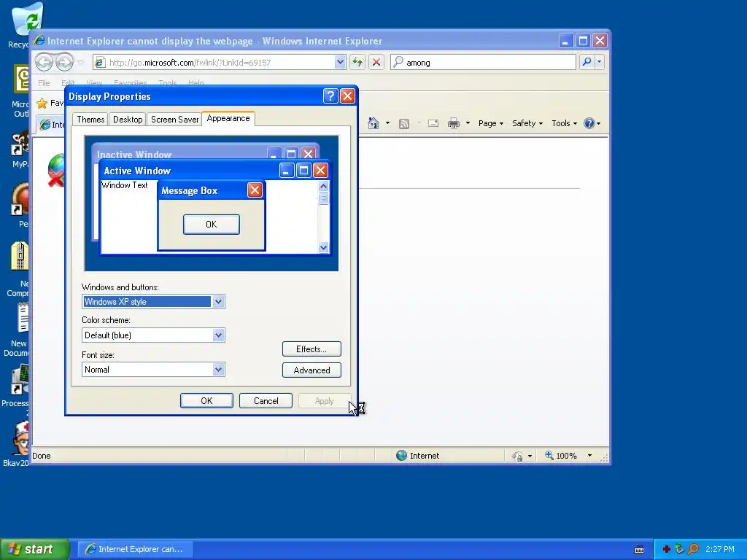This screenshot has height=560, width=747.
Task: Click the on-screen keyboard icon on taskbar
Action: click(639, 550)
